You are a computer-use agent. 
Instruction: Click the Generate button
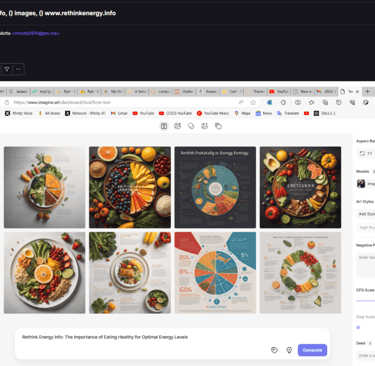[312, 350]
